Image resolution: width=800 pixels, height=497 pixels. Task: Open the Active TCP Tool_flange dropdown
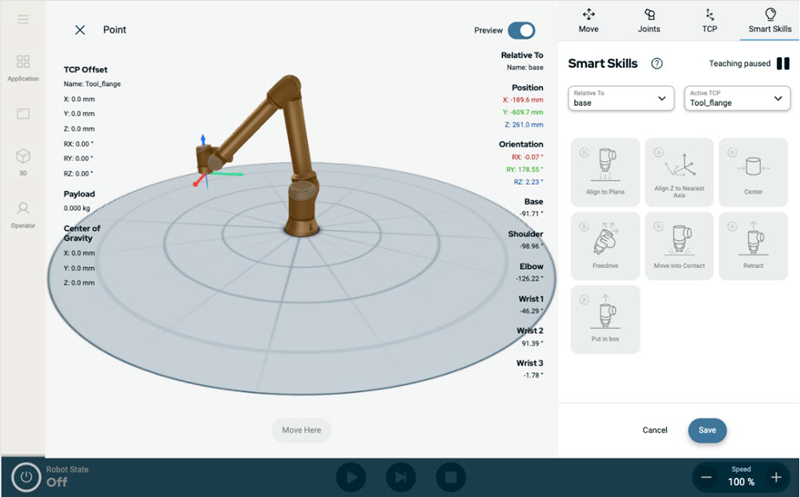point(737,98)
